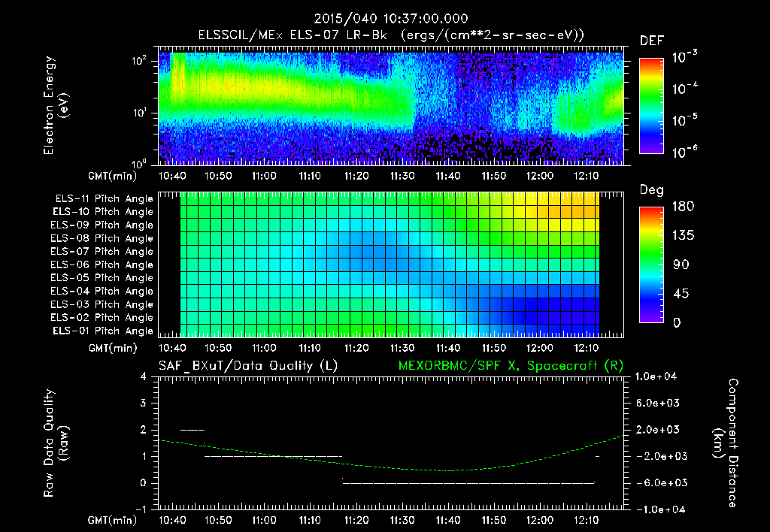Click the 11:30 tick label under pitch angle panel
This screenshot has width=770, height=532.
402,348
